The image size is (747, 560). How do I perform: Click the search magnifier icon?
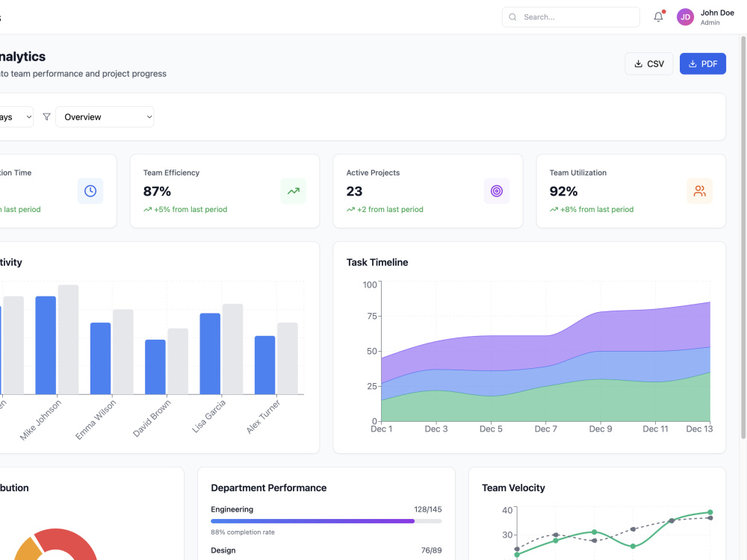point(512,17)
